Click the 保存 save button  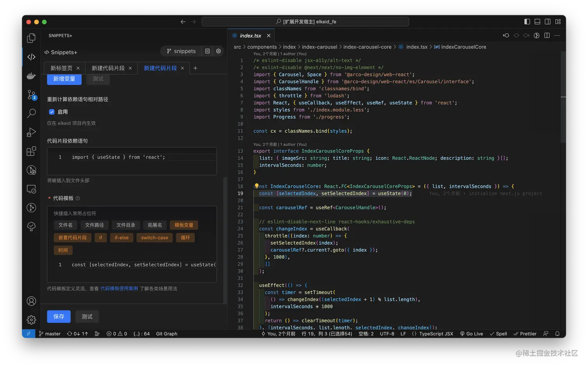click(x=59, y=316)
